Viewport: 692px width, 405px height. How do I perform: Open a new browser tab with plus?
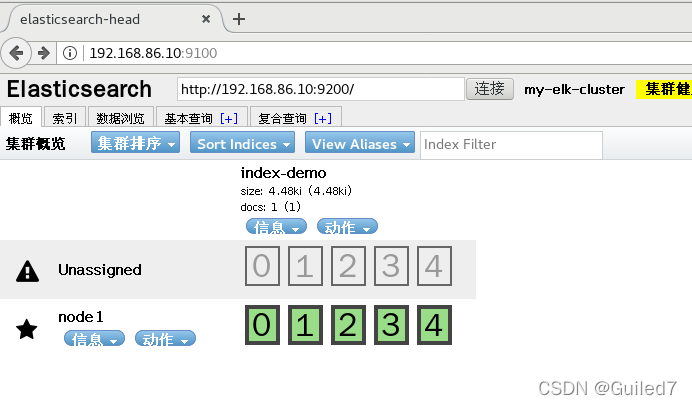coord(239,19)
